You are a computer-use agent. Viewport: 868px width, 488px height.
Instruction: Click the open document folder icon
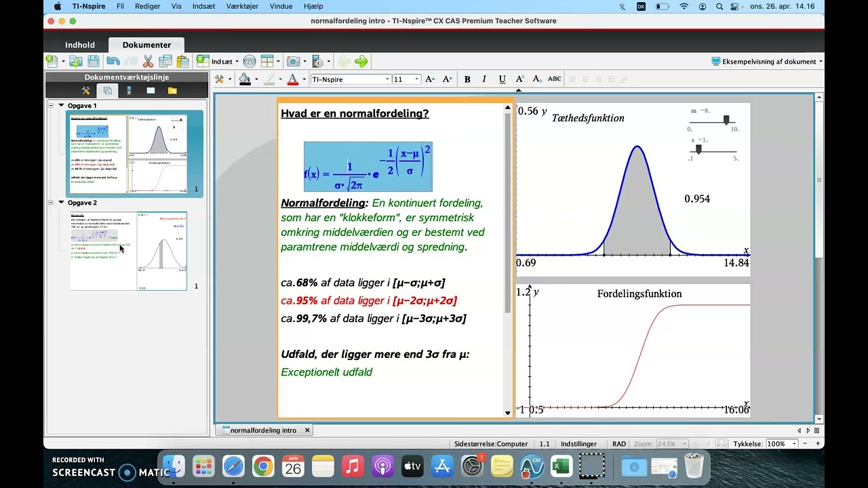point(76,62)
